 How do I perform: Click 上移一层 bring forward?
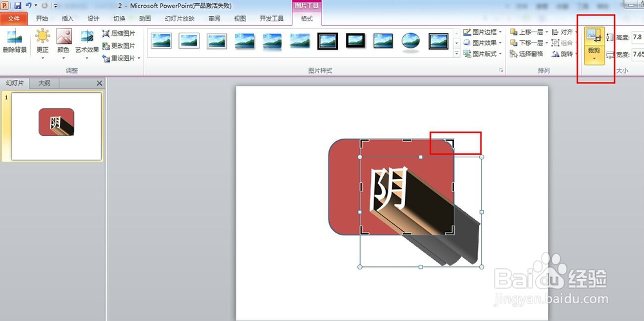[526, 32]
